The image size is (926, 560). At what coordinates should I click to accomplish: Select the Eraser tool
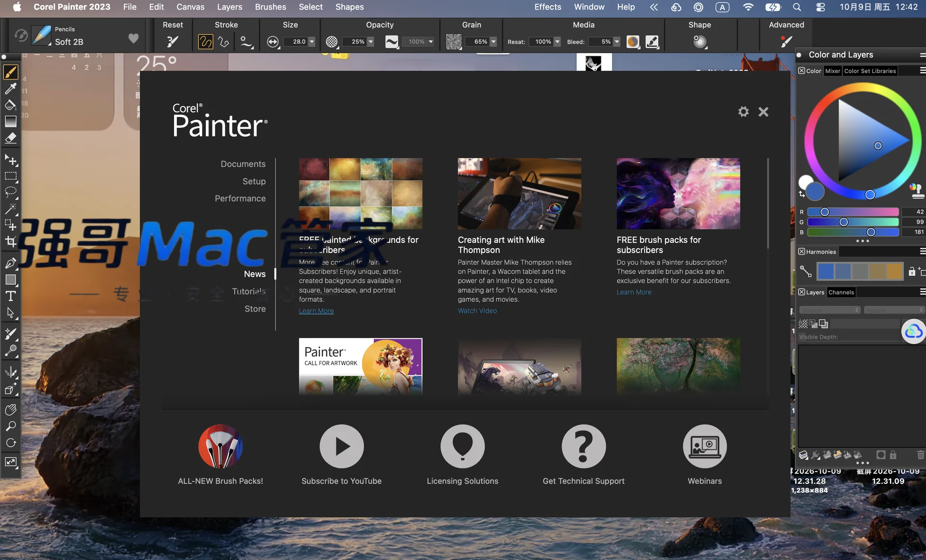click(11, 138)
